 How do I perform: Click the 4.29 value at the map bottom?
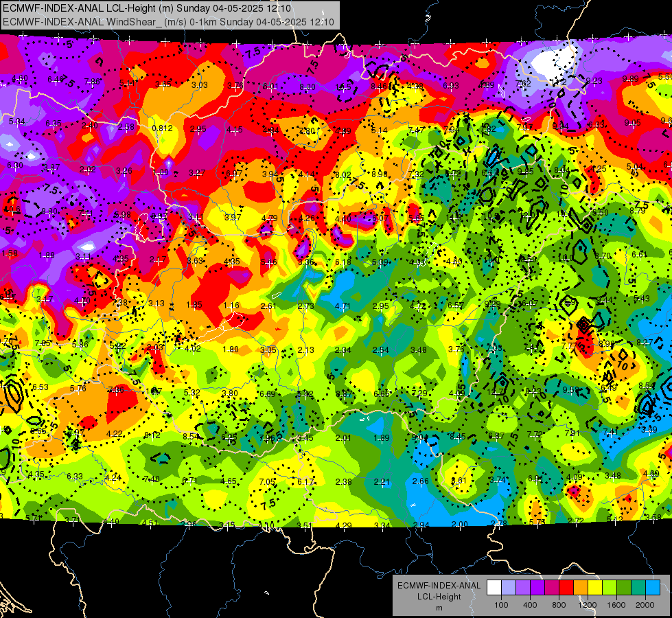344,525
